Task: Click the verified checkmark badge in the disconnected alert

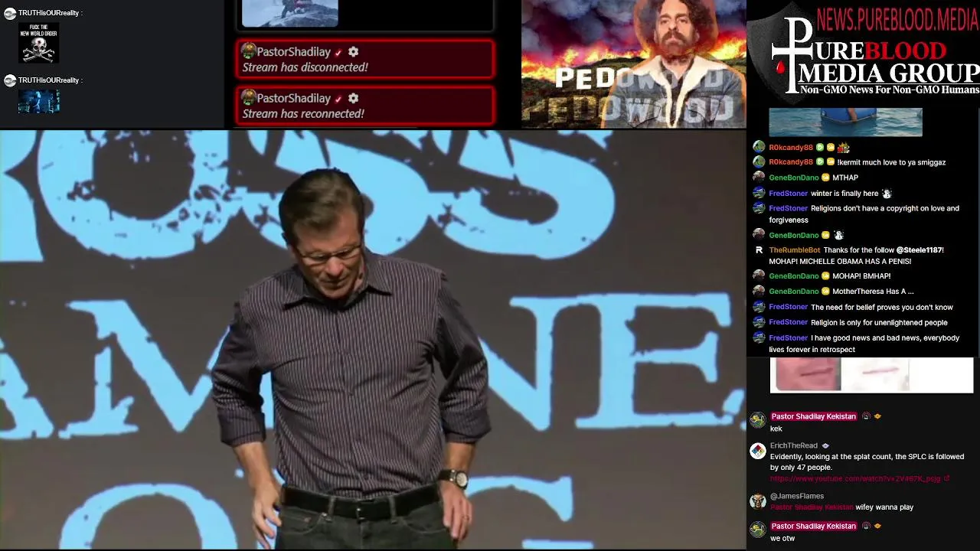Action: click(338, 53)
